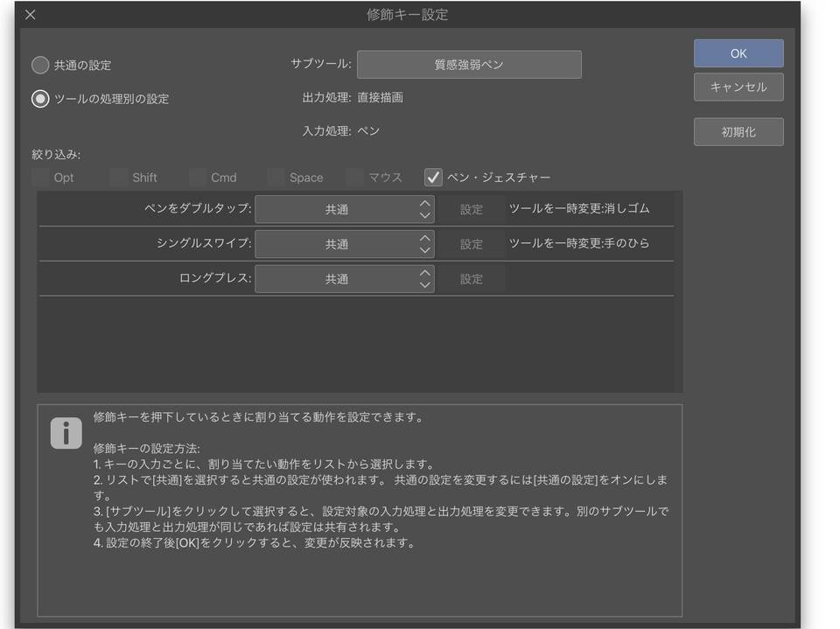Click the OK button

tap(738, 53)
